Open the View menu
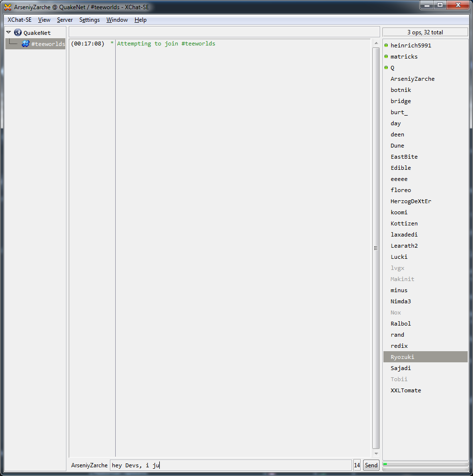This screenshot has width=473, height=476. (44, 20)
